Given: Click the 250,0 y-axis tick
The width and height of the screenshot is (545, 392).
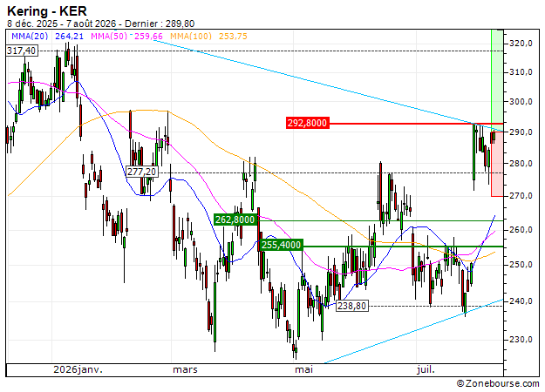Looking at the screenshot, I should 521,265.
